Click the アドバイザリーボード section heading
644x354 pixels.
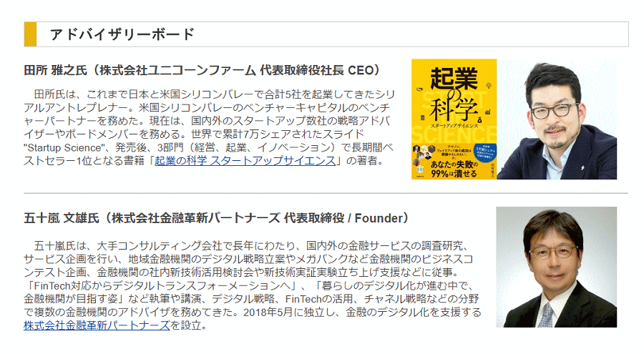click(x=122, y=34)
